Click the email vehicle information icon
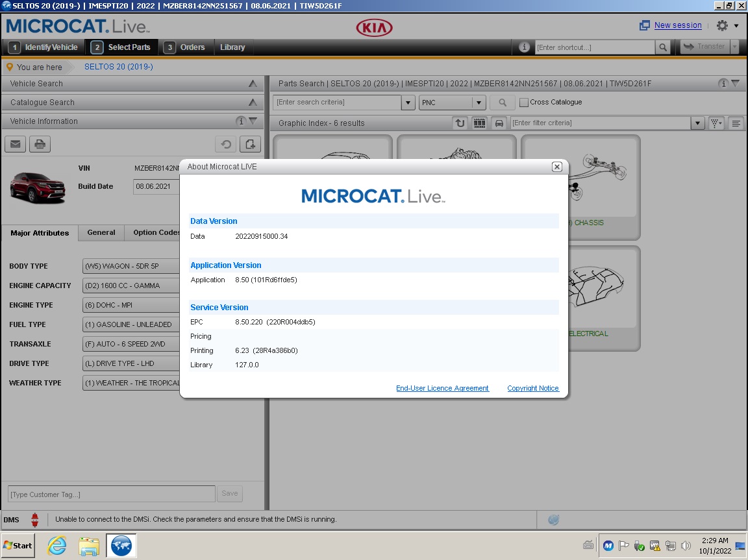This screenshot has width=748, height=560. pyautogui.click(x=16, y=144)
